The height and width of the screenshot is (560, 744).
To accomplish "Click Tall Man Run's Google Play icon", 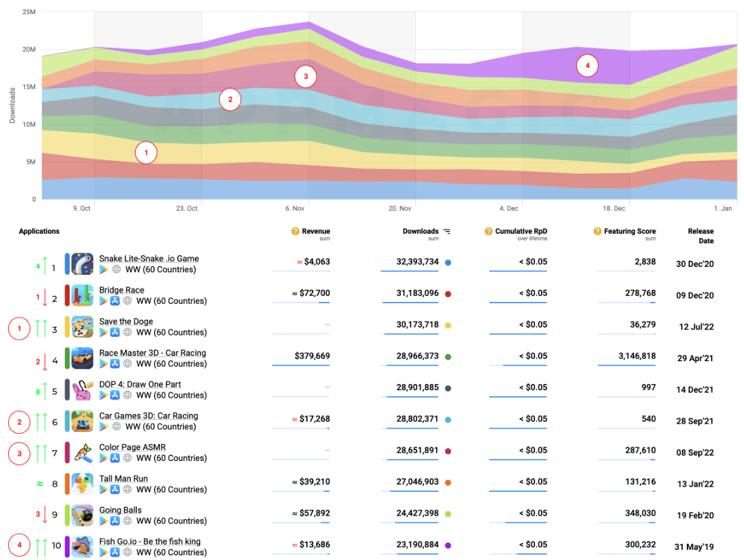I will pos(104,490).
